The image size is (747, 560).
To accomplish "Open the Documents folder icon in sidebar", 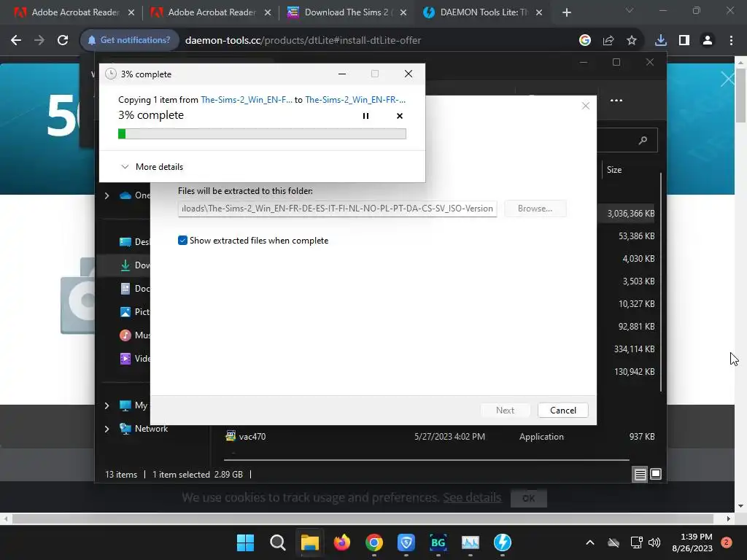I will click(125, 289).
